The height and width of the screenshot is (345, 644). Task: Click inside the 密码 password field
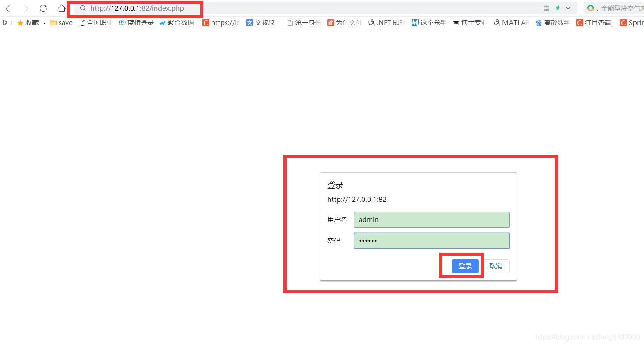(x=432, y=240)
